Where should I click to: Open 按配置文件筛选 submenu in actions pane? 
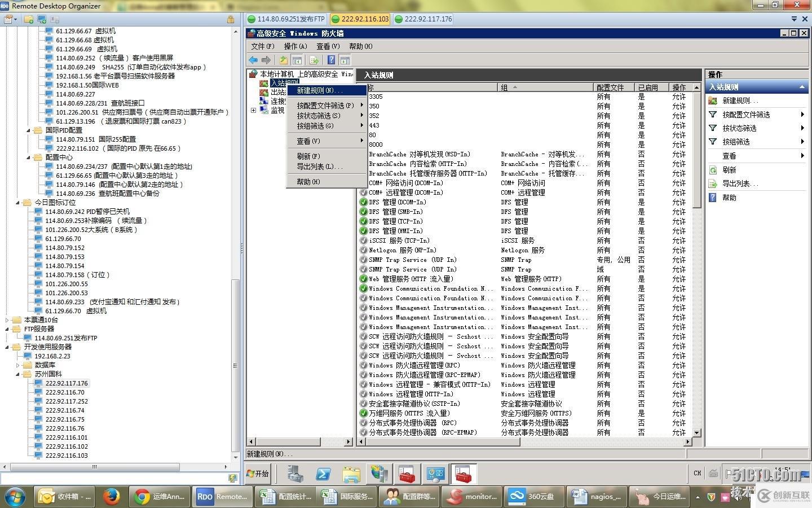[x=757, y=115]
